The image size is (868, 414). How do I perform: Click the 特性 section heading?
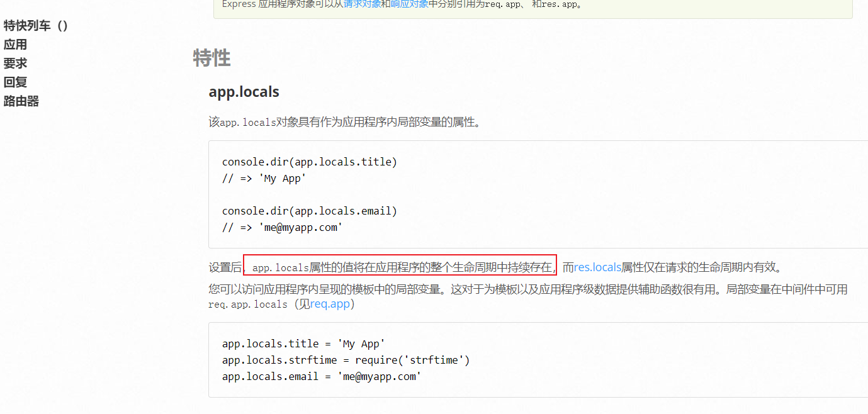[x=211, y=58]
